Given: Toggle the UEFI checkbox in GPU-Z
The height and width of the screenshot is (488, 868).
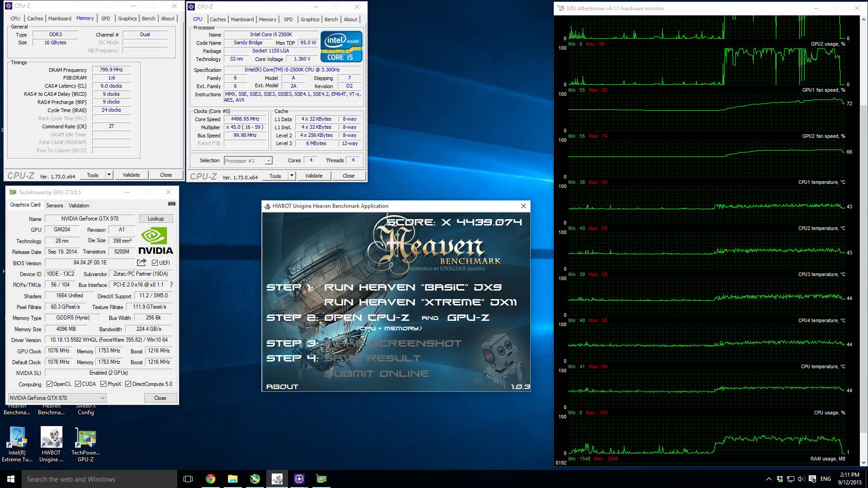Looking at the screenshot, I should click(x=155, y=263).
